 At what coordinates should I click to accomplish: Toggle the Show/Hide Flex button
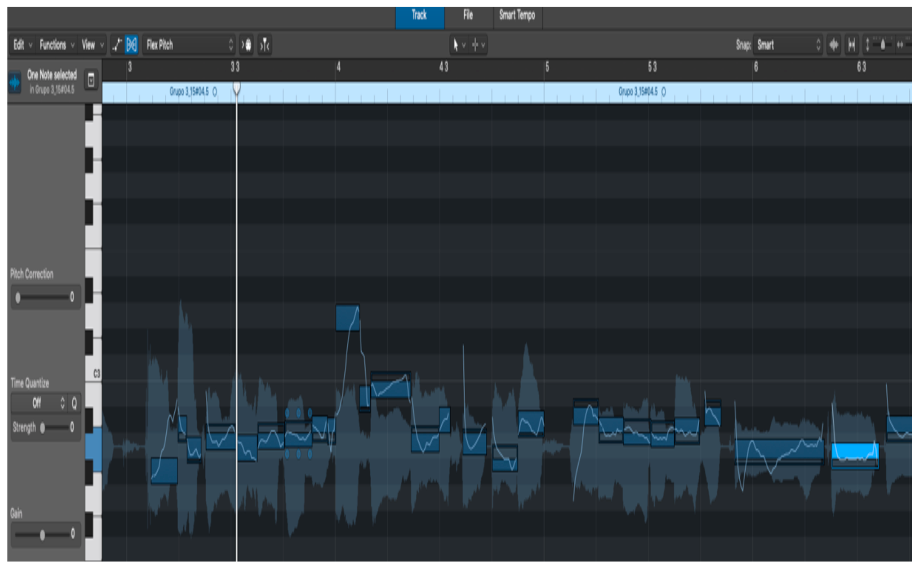point(132,45)
